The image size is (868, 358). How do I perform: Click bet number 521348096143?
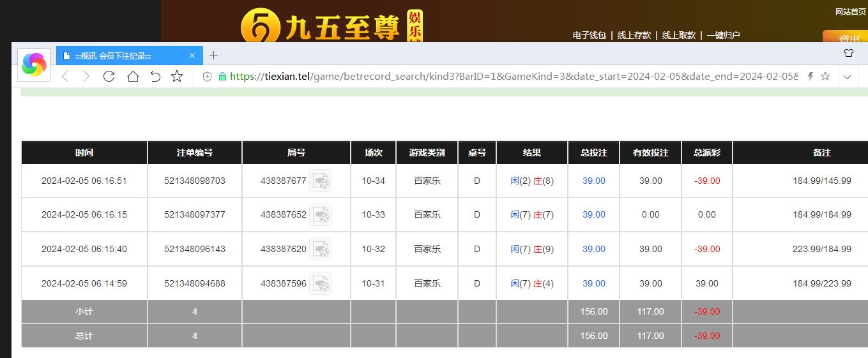tap(195, 249)
